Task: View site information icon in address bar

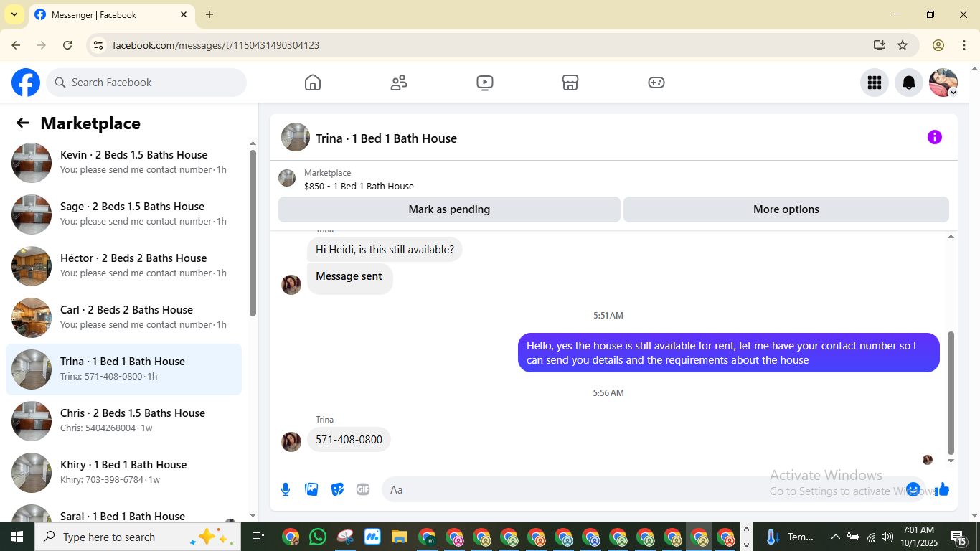Action: 99,45
